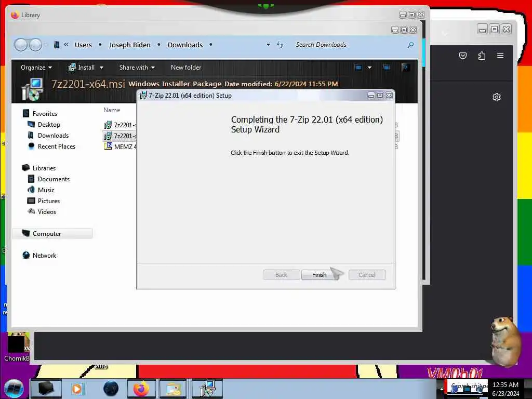
Task: Expand the Install dropdown arrow
Action: (x=101, y=68)
